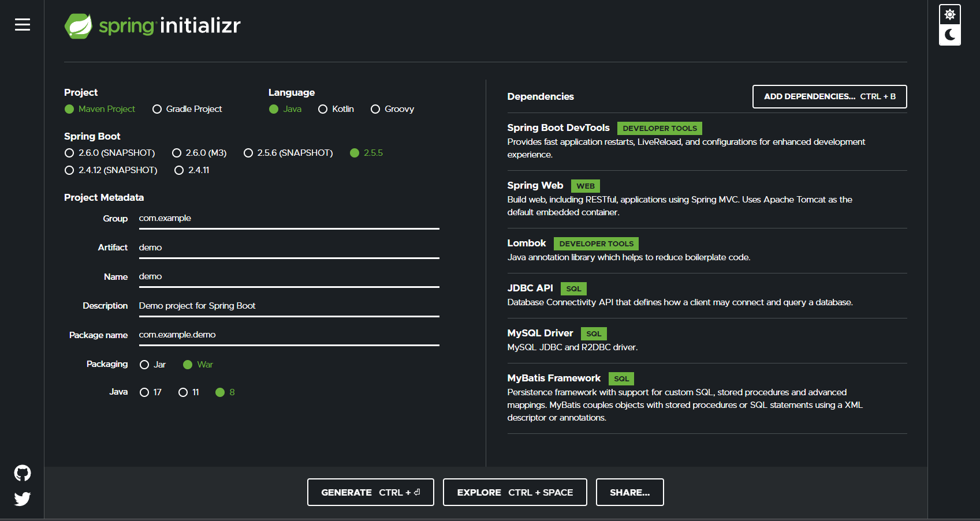Edit the Description input field
This screenshot has width=980, height=521.
click(289, 306)
